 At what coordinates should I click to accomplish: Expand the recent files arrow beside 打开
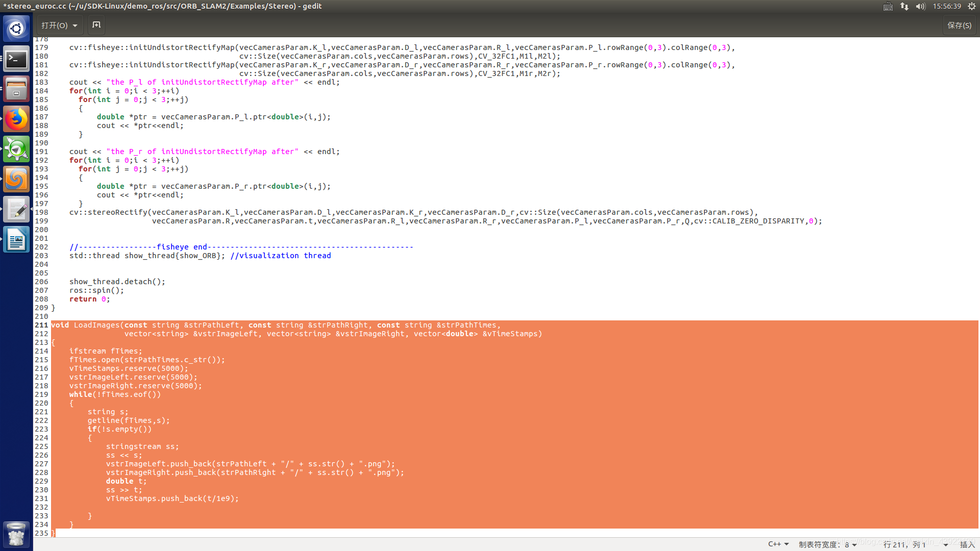(x=75, y=26)
